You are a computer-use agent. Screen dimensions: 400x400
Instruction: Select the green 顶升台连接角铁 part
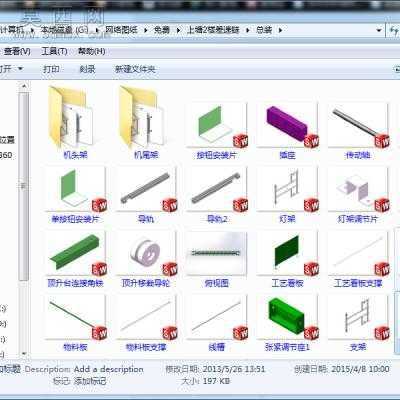click(x=75, y=259)
